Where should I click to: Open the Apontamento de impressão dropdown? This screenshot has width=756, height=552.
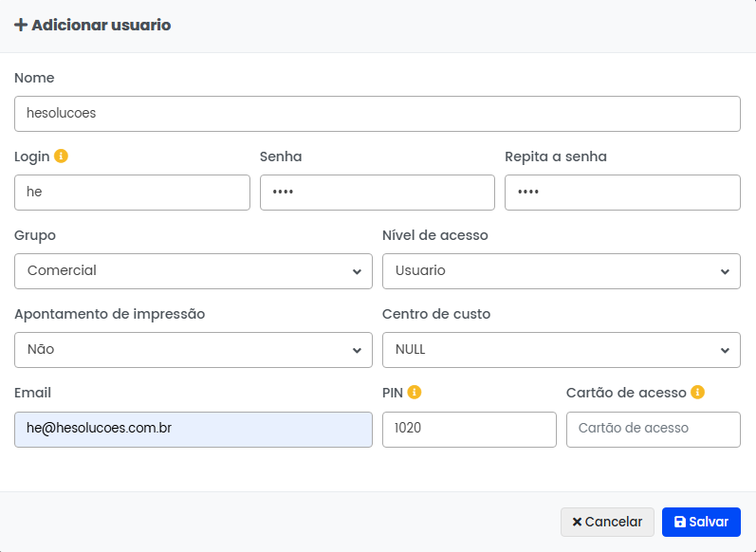194,350
